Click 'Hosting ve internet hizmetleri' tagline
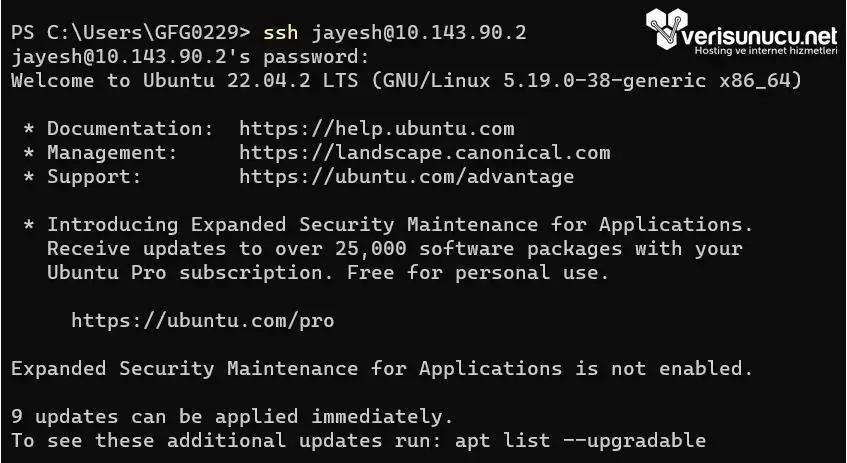The image size is (847, 463). pyautogui.click(x=766, y=51)
